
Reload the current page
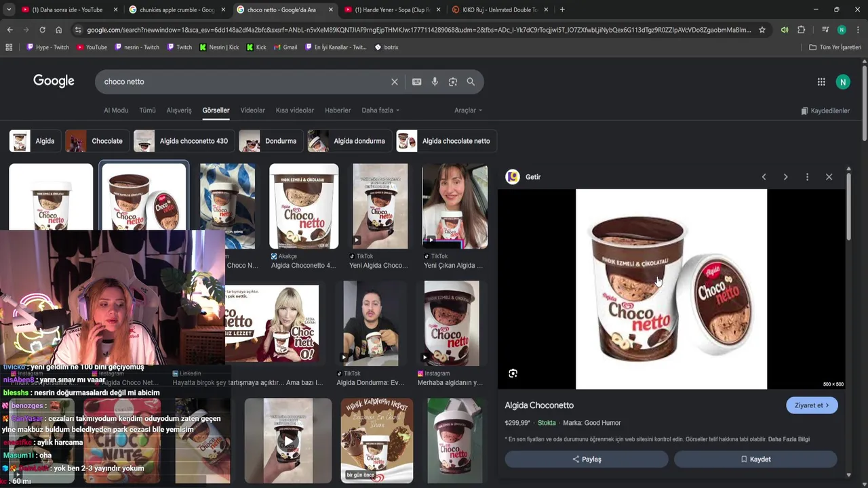tap(42, 30)
